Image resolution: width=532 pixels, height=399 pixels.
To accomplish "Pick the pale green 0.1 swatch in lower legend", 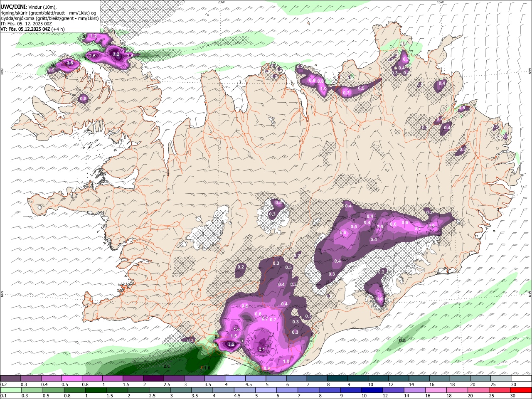I will 10,390.
